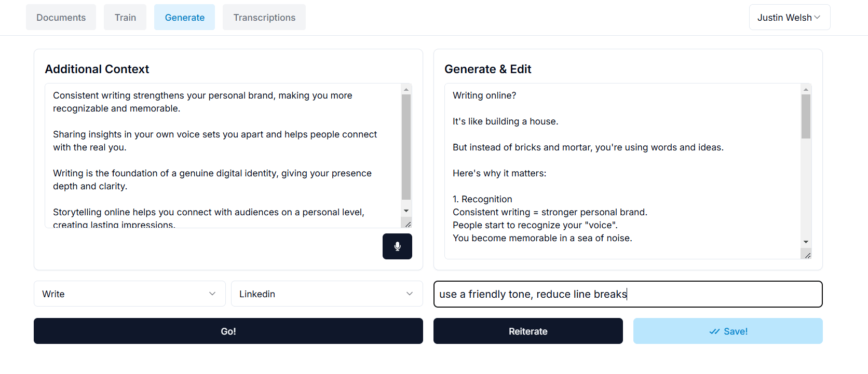Click the double-checkmark icon on Save button
Image resolution: width=868 pixels, height=374 pixels.
pos(715,331)
